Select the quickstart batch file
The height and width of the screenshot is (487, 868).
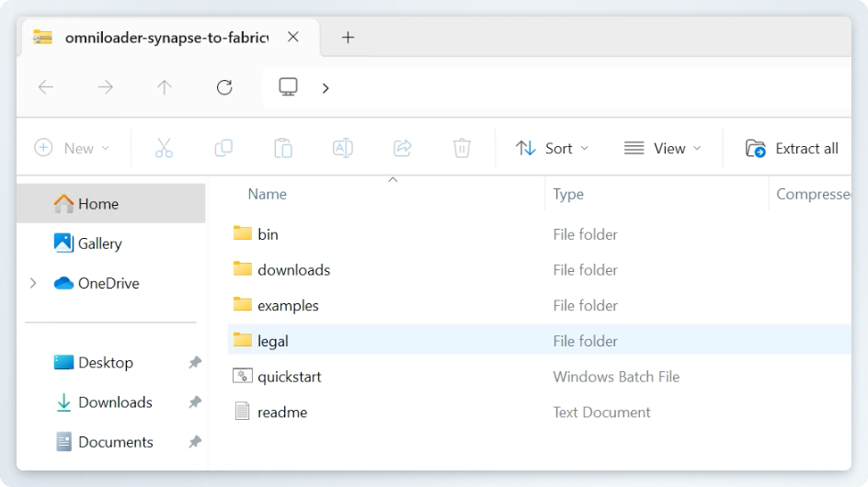click(x=289, y=377)
